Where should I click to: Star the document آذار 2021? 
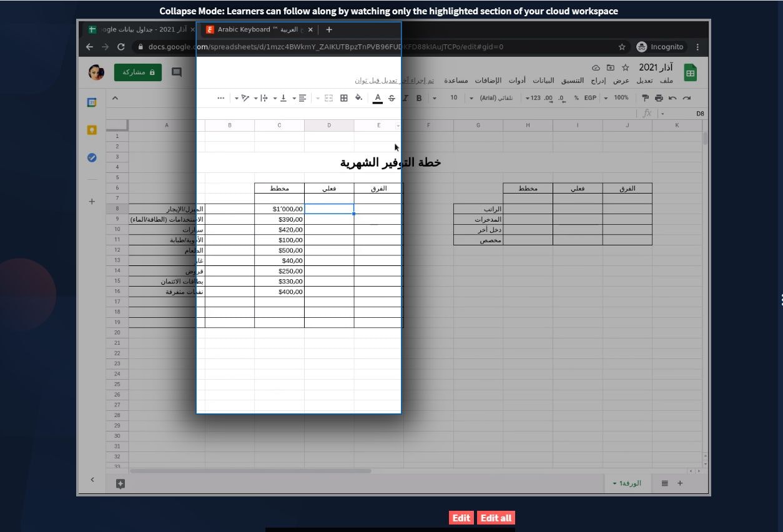tap(625, 67)
